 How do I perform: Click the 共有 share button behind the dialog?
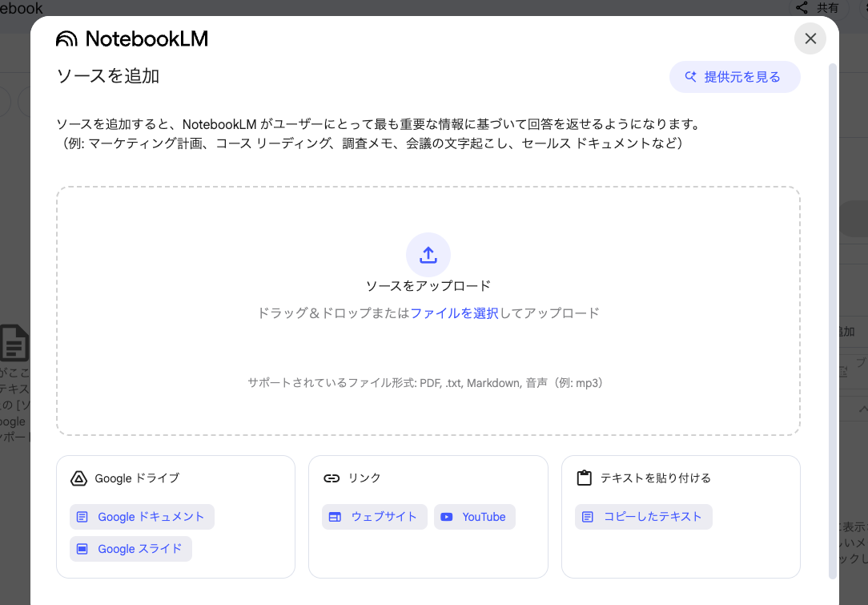(x=818, y=8)
